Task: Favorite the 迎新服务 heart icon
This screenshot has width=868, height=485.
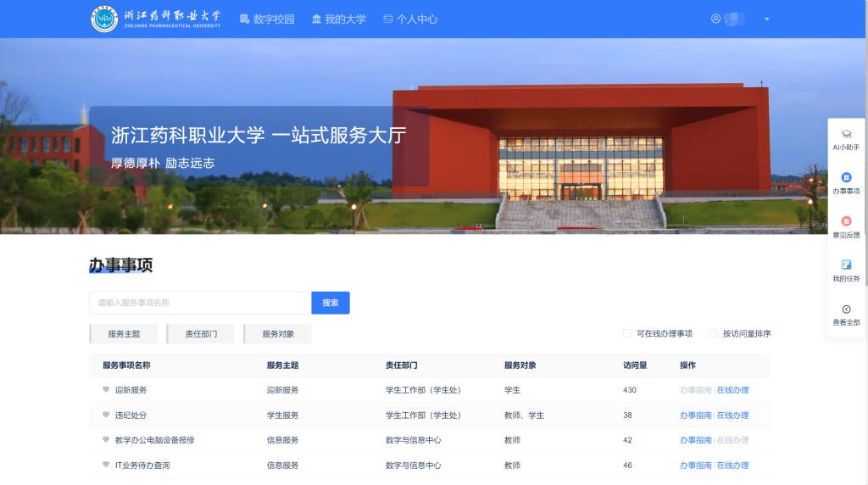Action: [x=106, y=390]
